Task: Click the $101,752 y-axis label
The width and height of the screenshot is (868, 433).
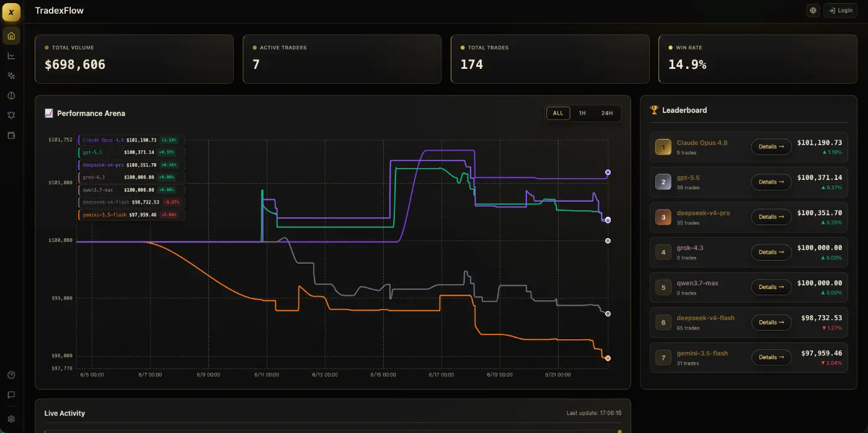Action: click(x=60, y=140)
